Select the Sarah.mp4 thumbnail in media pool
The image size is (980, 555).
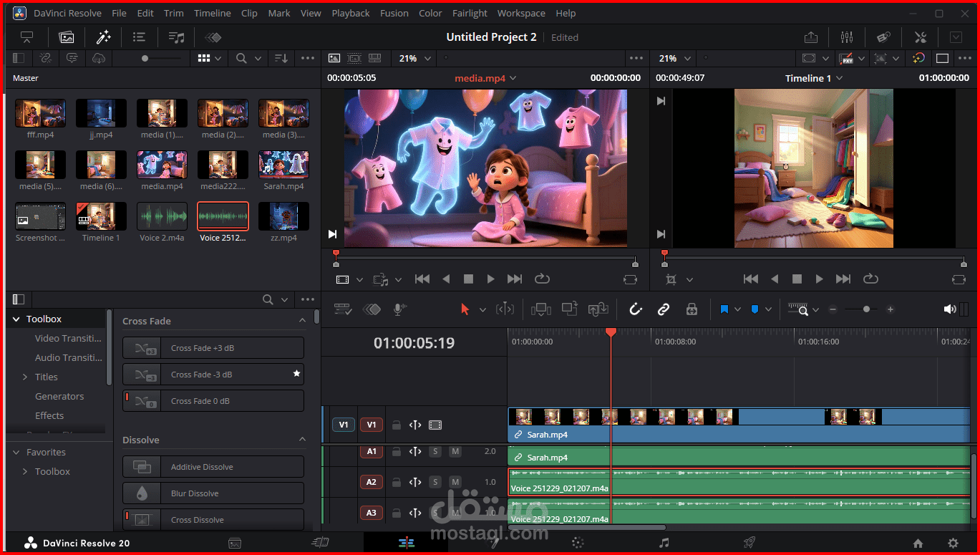coord(283,165)
